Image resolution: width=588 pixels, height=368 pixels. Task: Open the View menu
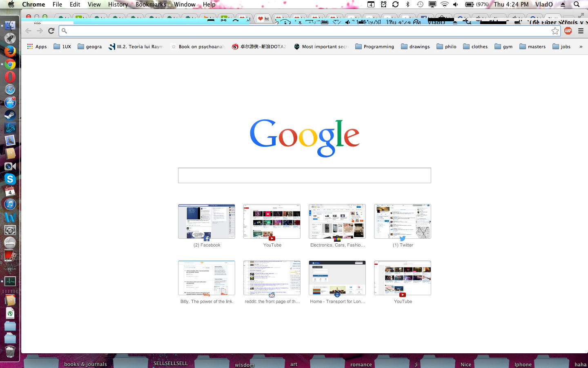[94, 4]
